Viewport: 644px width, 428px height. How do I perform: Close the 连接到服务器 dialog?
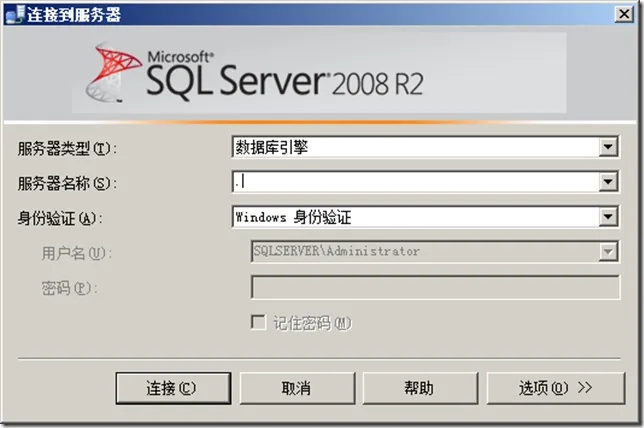(x=623, y=14)
